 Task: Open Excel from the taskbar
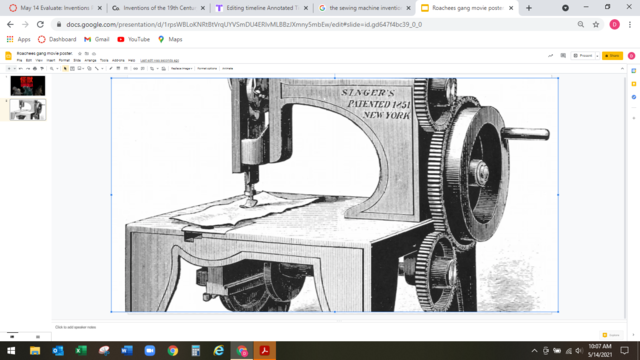point(81,351)
